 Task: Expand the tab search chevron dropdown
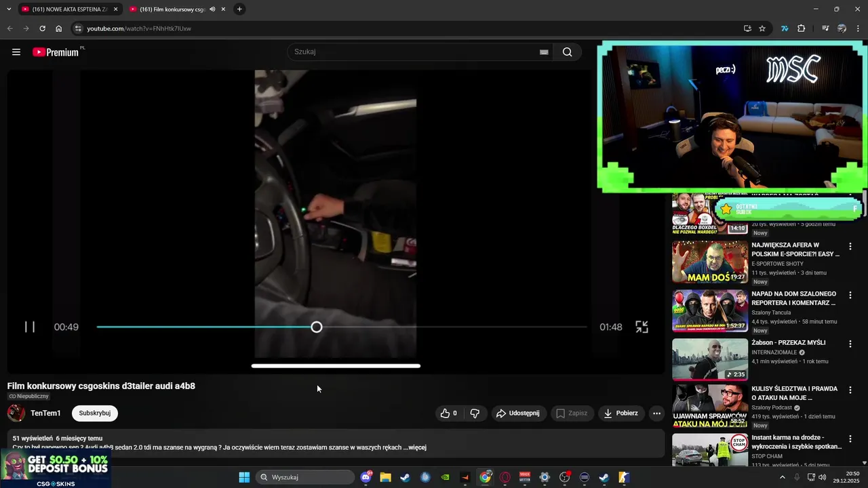(9, 9)
